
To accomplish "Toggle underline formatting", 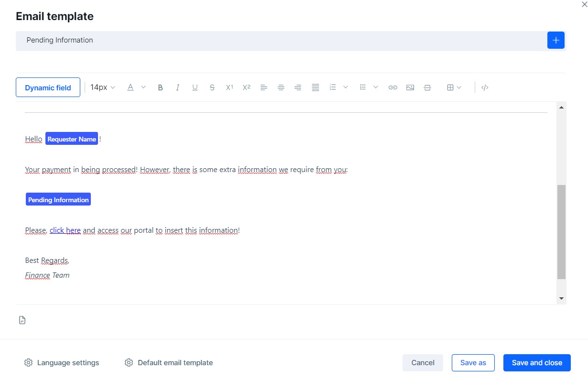I will coord(195,87).
